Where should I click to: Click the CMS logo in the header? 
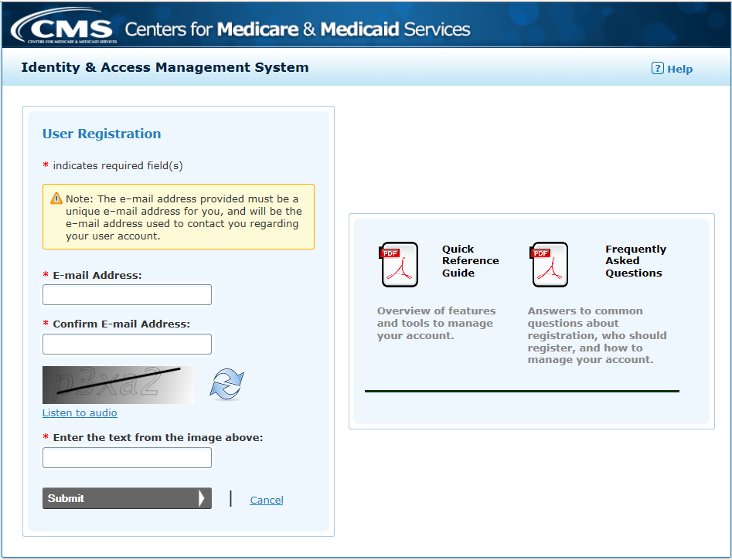tap(63, 27)
